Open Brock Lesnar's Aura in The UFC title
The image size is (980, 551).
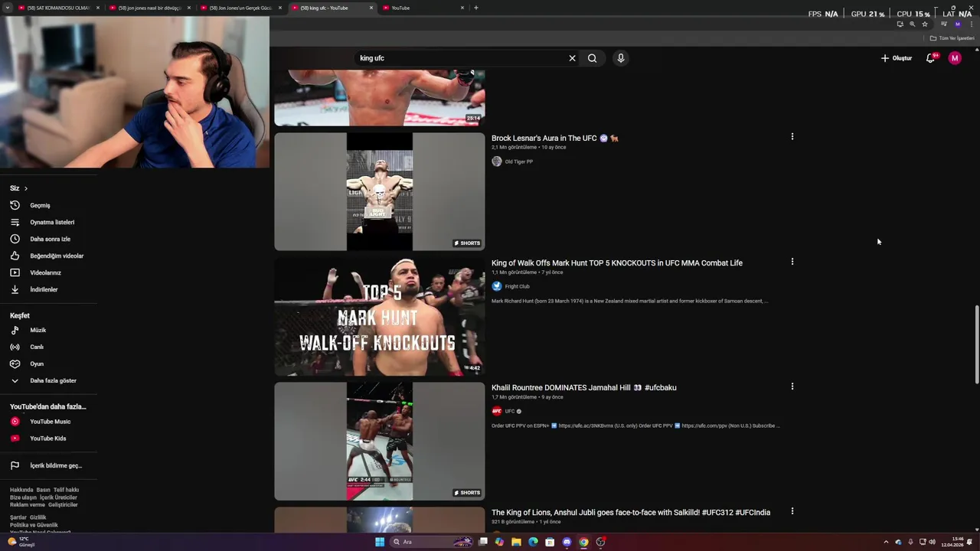pos(555,139)
